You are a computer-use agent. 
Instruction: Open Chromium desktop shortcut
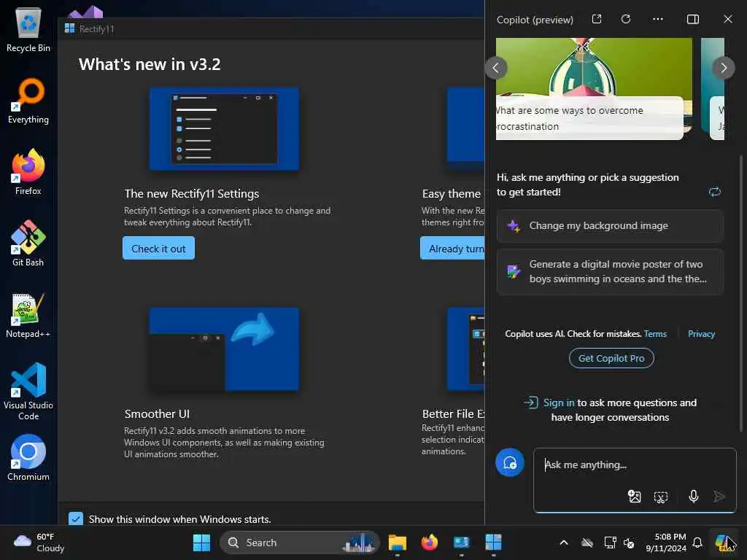click(x=28, y=458)
